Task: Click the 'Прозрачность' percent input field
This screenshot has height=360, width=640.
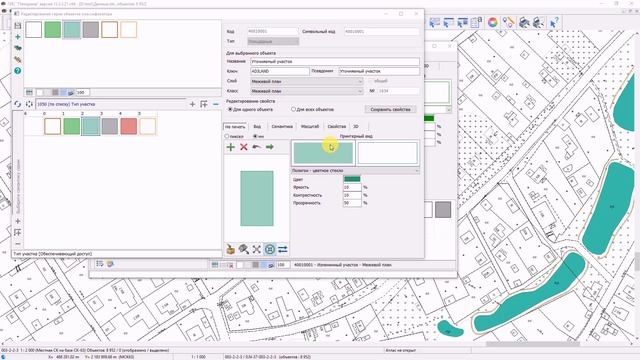Action: (352, 203)
